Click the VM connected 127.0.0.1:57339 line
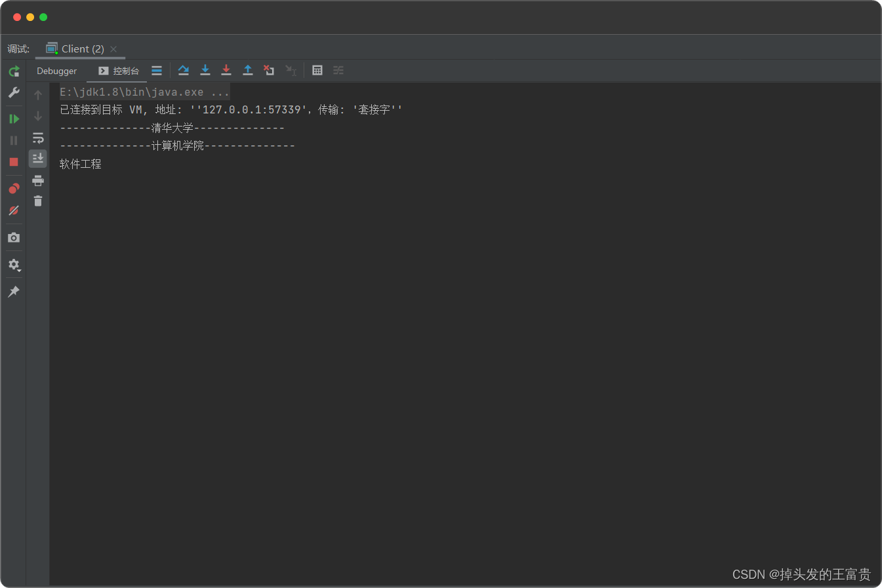This screenshot has width=882, height=588. pyautogui.click(x=231, y=109)
